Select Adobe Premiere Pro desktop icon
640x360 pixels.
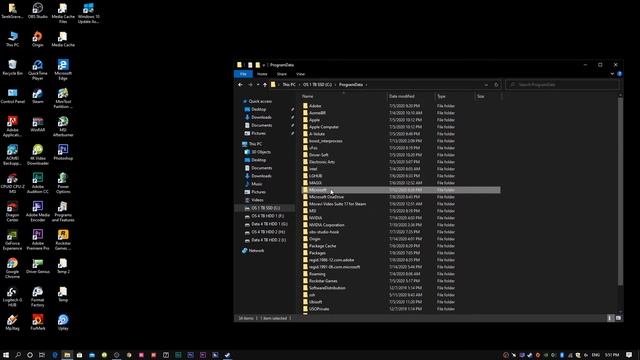(38, 240)
